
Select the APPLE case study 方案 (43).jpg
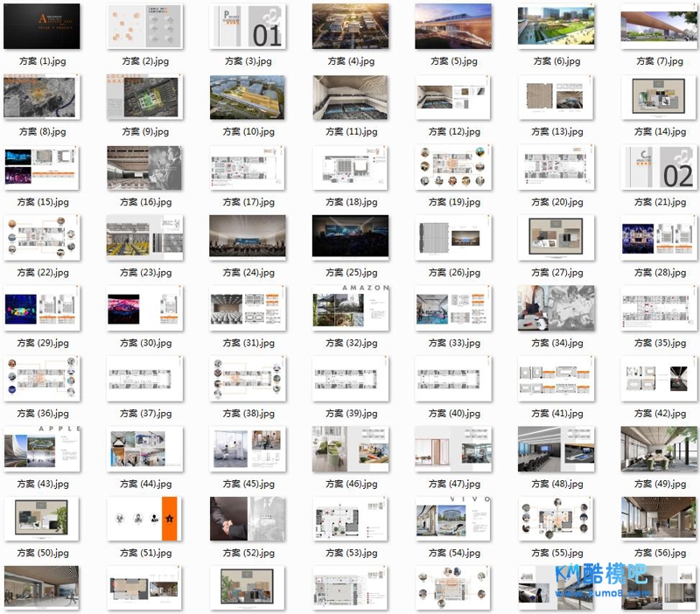pos(42,449)
